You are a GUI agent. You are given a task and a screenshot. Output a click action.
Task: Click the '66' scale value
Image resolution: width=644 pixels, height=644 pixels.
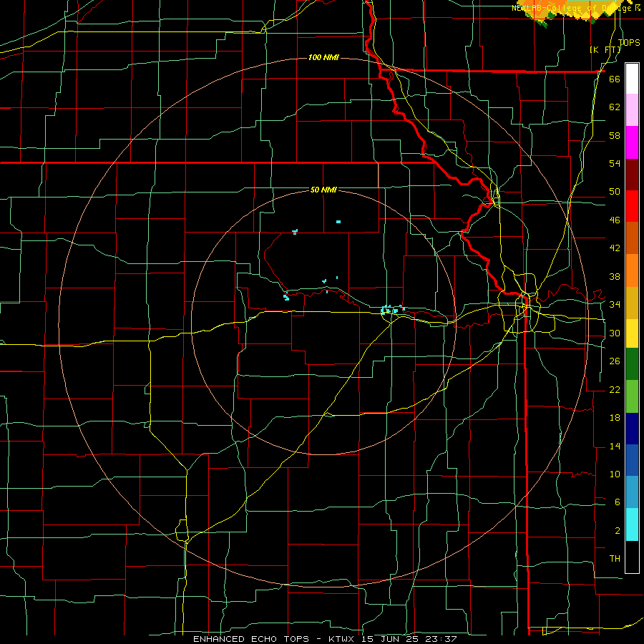pyautogui.click(x=615, y=79)
